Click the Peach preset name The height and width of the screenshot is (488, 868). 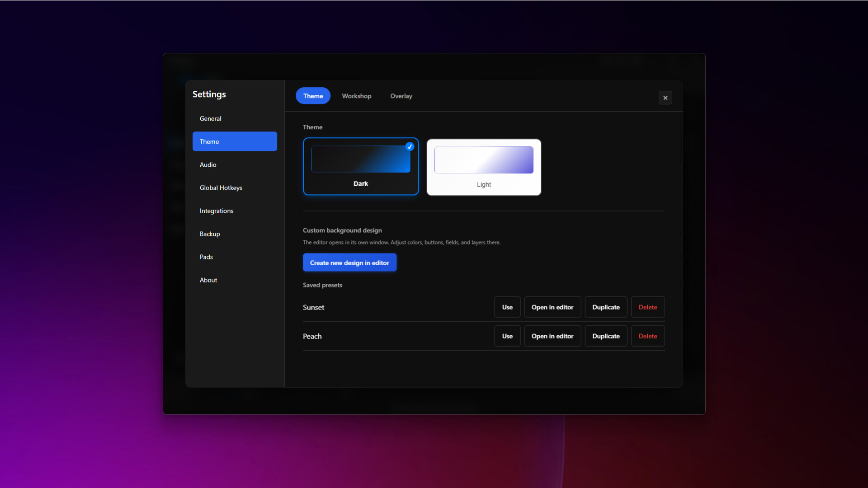(x=312, y=336)
